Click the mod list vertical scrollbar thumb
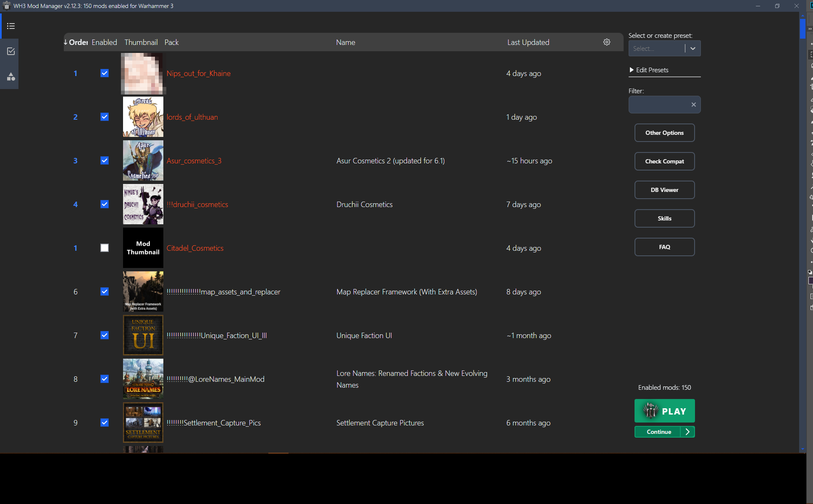 [803, 28]
